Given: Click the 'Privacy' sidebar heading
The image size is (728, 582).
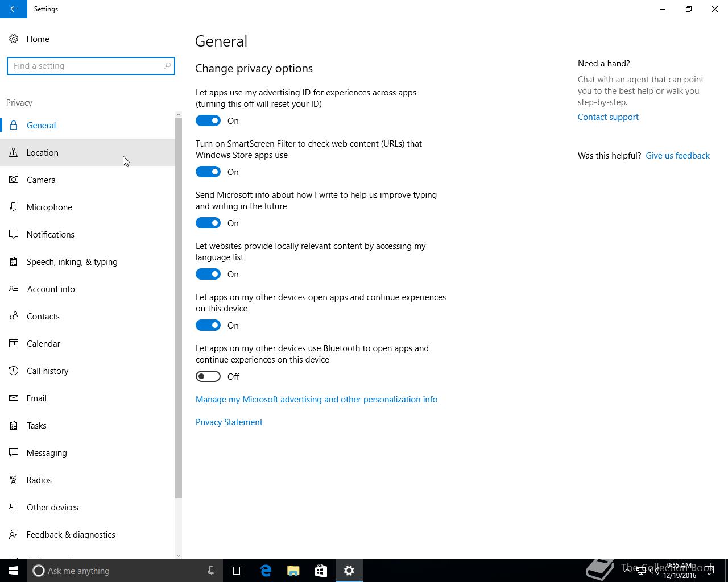Looking at the screenshot, I should click(x=19, y=103).
